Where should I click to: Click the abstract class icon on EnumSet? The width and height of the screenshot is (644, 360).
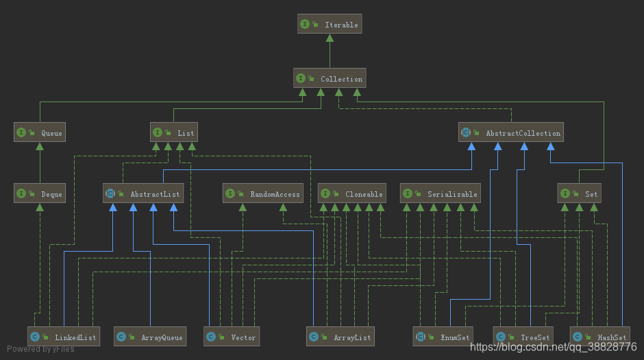click(x=421, y=337)
